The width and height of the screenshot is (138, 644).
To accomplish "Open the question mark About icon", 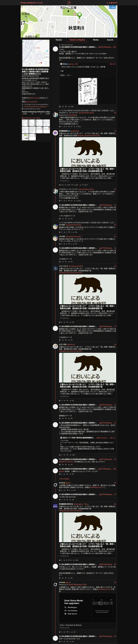I will pos(114,3).
